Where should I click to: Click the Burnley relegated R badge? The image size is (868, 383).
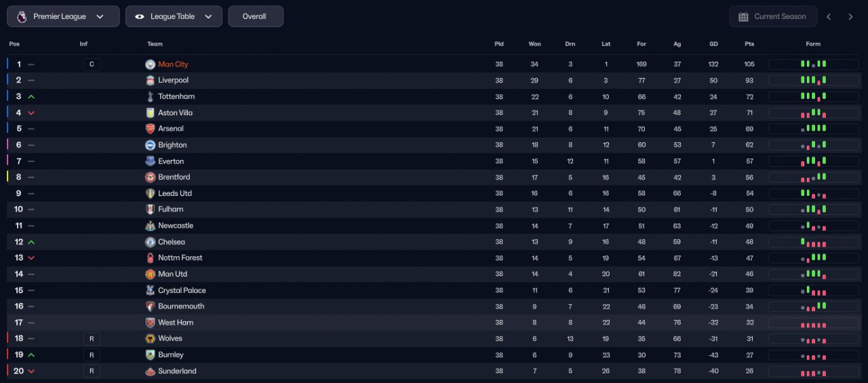coord(92,355)
